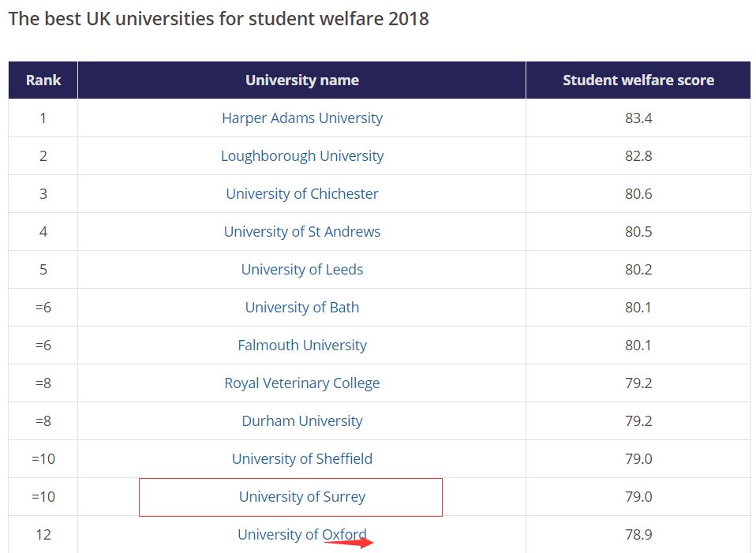Open the University of Bath link
Image resolution: width=756 pixels, height=553 pixels.
(302, 308)
